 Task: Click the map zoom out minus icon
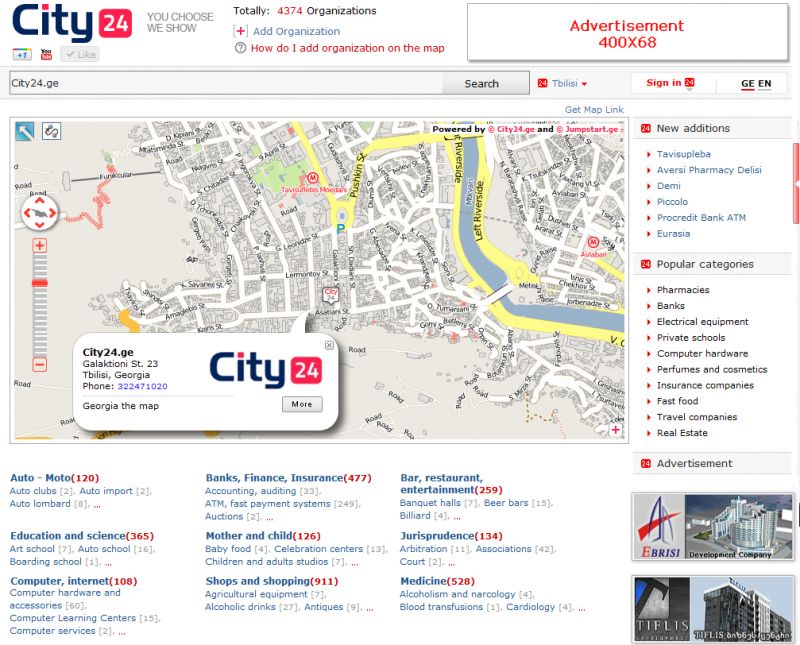[40, 365]
